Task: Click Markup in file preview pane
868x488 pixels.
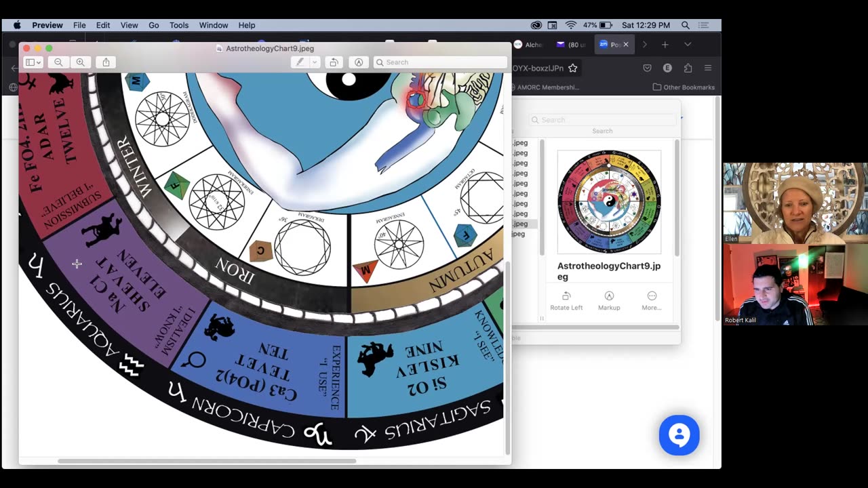Action: point(609,300)
